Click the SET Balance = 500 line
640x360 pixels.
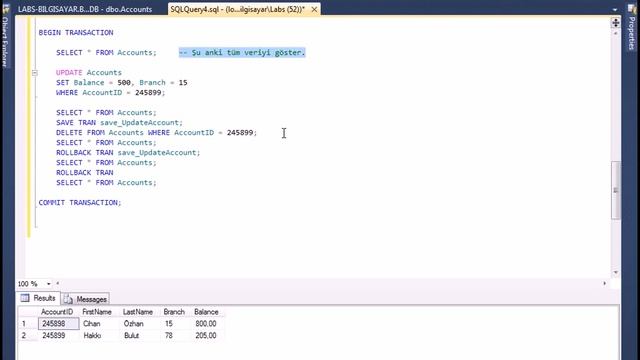(122, 82)
